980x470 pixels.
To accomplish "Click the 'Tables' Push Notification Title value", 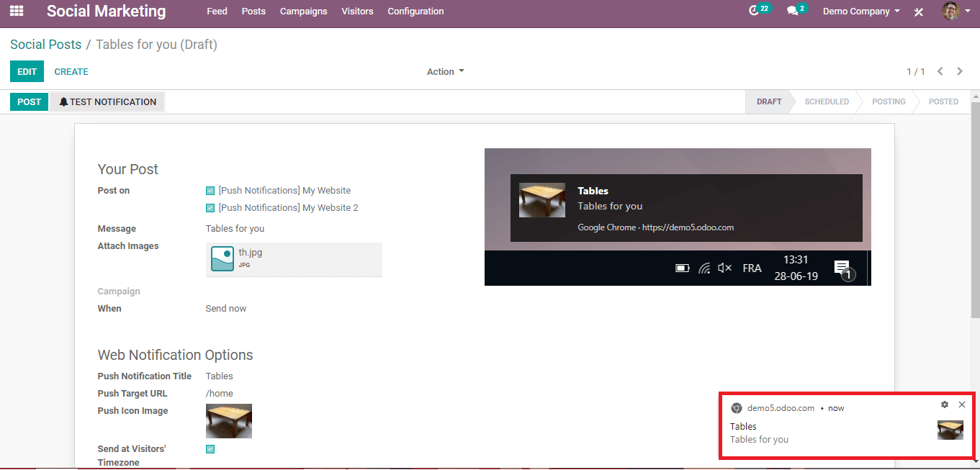I will (220, 376).
